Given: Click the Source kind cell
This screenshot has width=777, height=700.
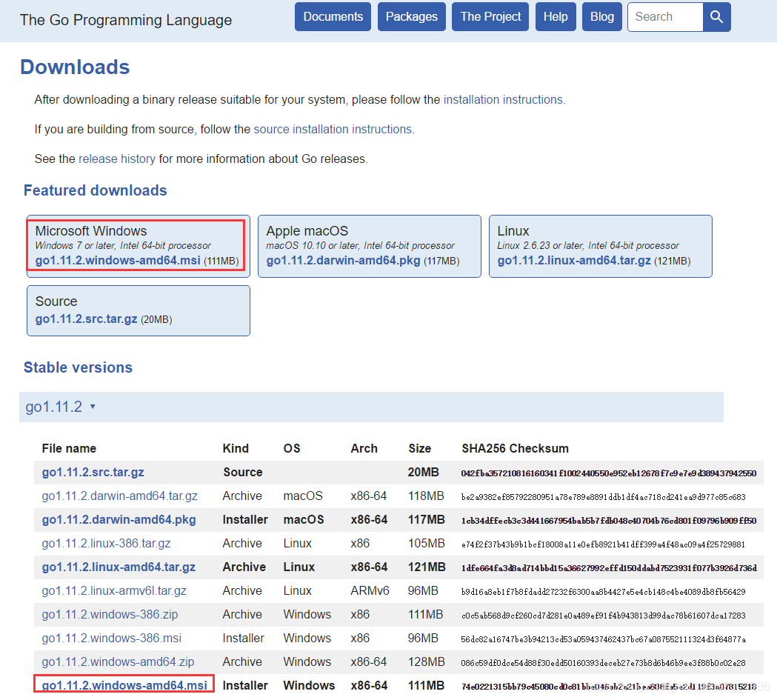Looking at the screenshot, I should click(242, 472).
